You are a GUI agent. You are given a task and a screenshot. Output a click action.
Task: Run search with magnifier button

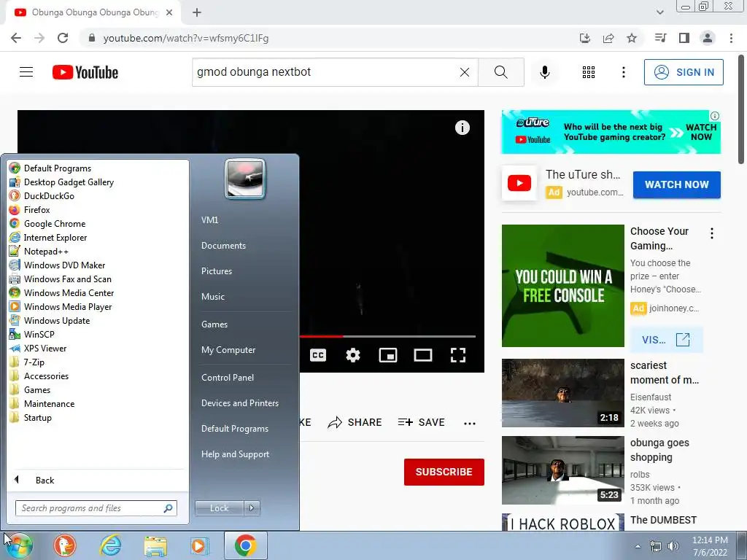tap(500, 72)
